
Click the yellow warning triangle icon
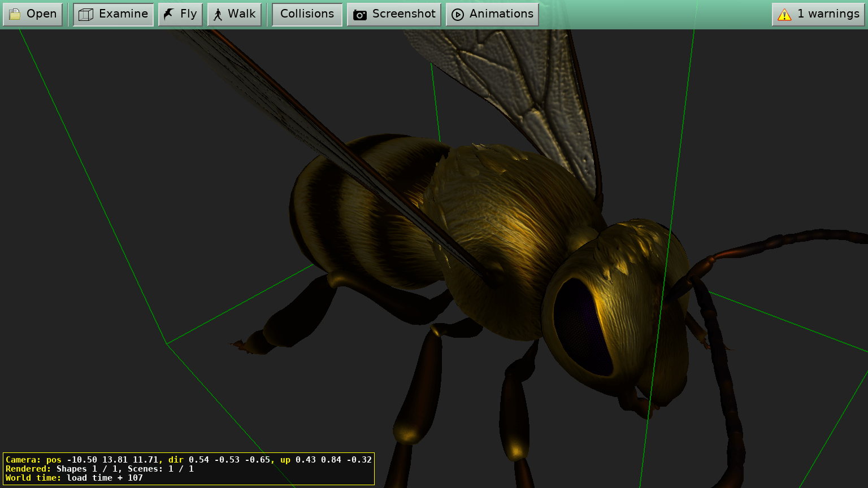[x=785, y=14]
